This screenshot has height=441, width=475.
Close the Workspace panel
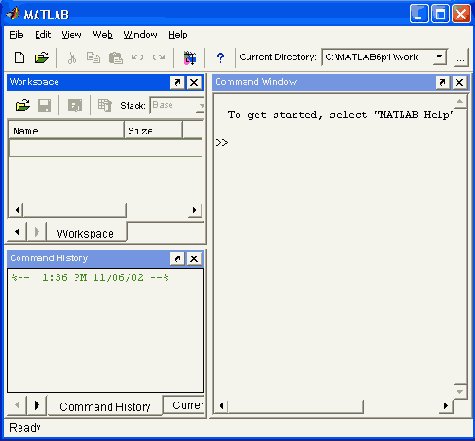coord(194,82)
